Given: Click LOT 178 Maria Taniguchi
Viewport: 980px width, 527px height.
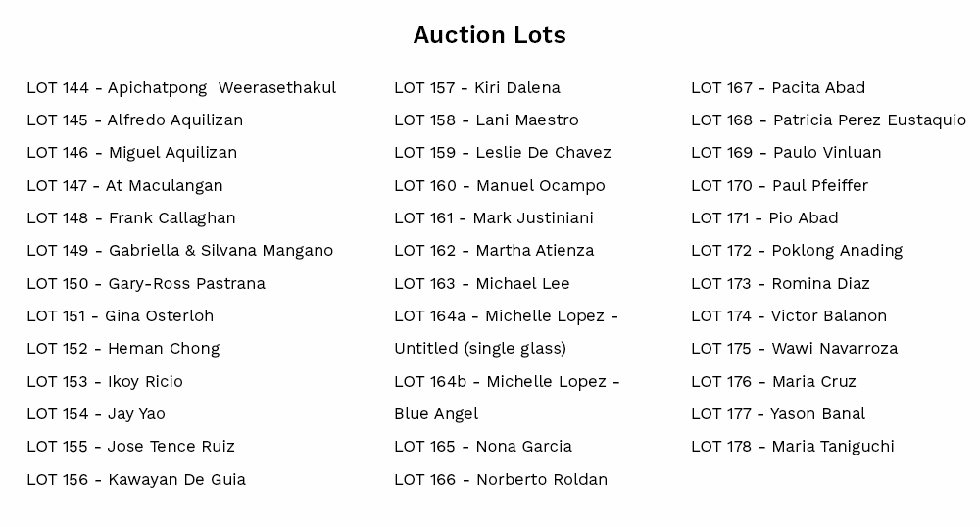Looking at the screenshot, I should (793, 447).
